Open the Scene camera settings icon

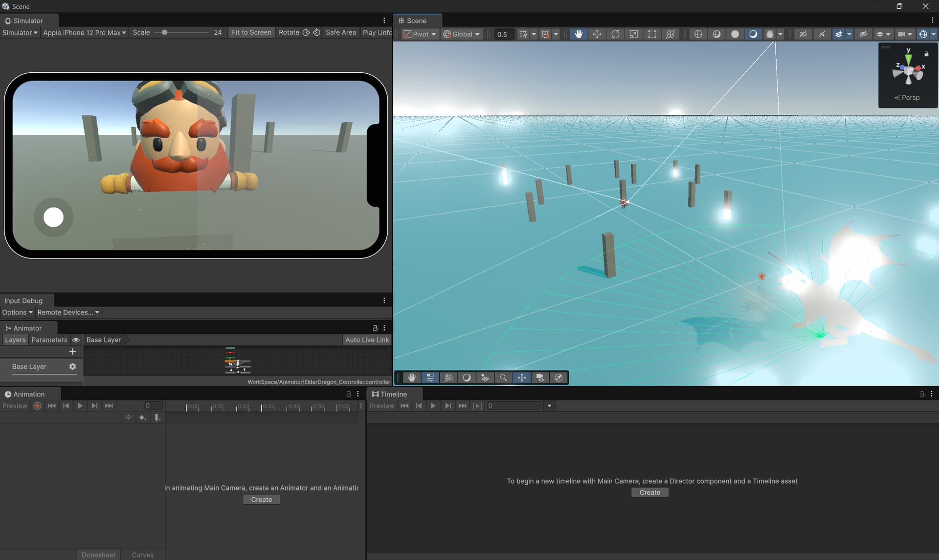(x=902, y=34)
